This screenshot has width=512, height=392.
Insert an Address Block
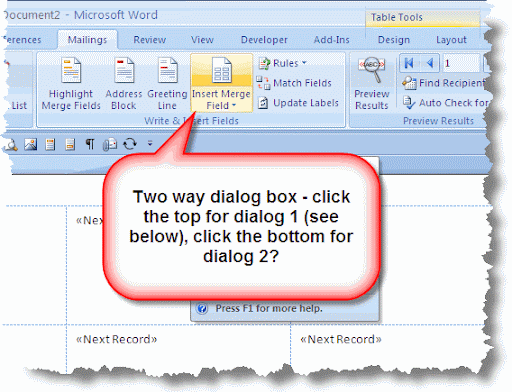pyautogui.click(x=124, y=84)
